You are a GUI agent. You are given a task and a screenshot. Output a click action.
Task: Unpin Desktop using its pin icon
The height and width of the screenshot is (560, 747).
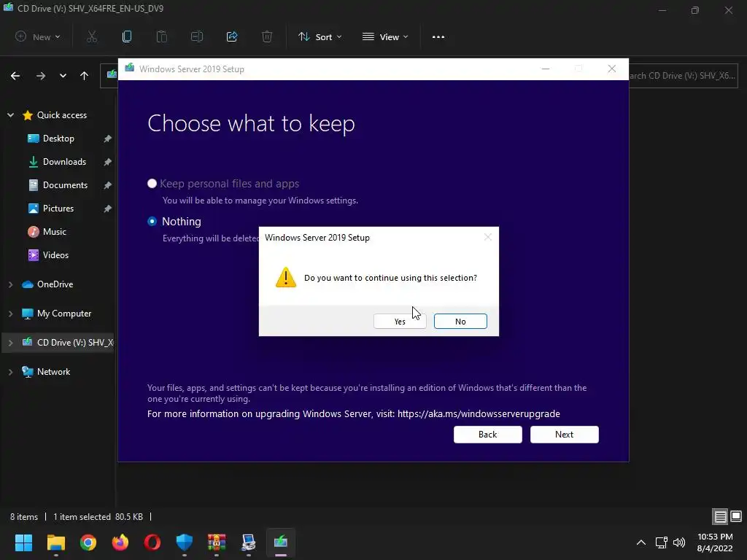(108, 139)
